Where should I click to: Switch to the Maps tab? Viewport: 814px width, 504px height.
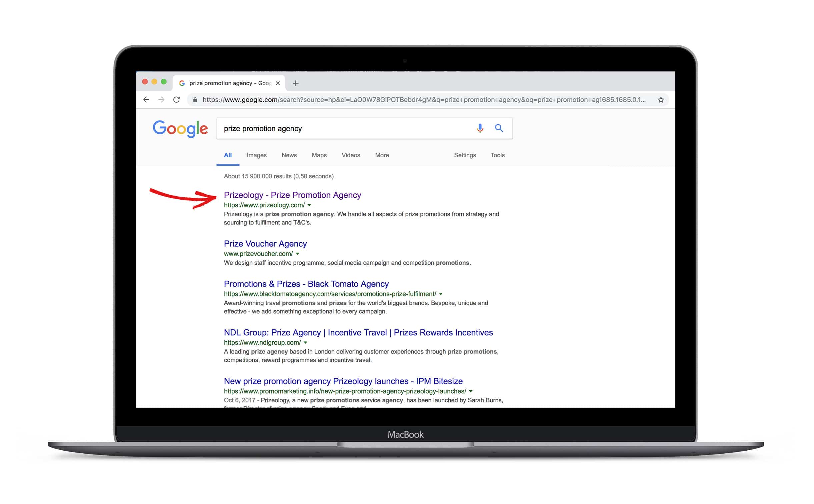click(319, 155)
